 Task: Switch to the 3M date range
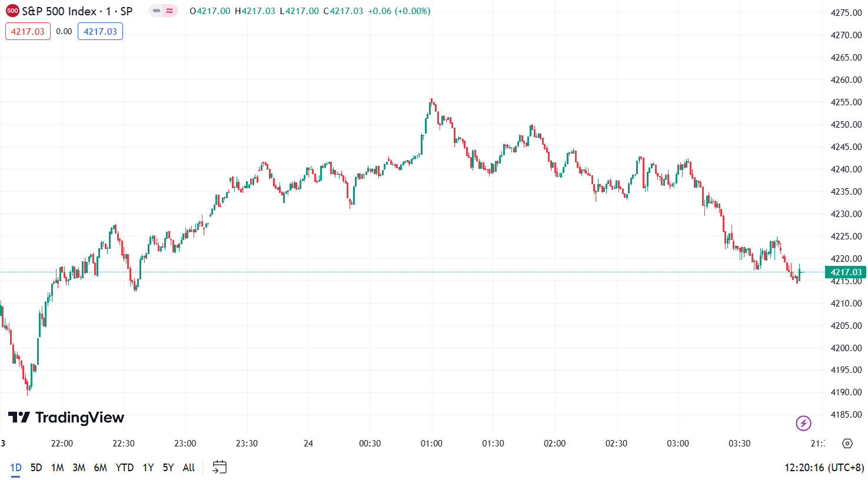79,468
